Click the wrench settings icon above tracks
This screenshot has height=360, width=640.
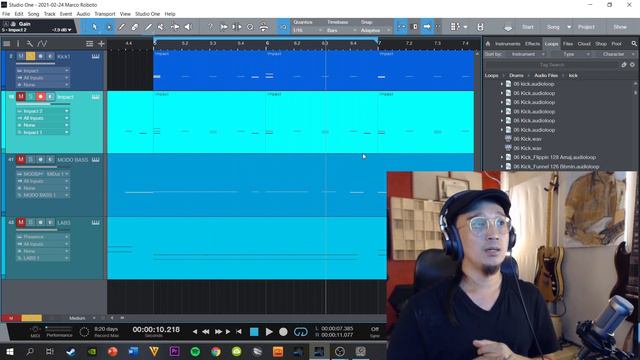click(x=30, y=44)
